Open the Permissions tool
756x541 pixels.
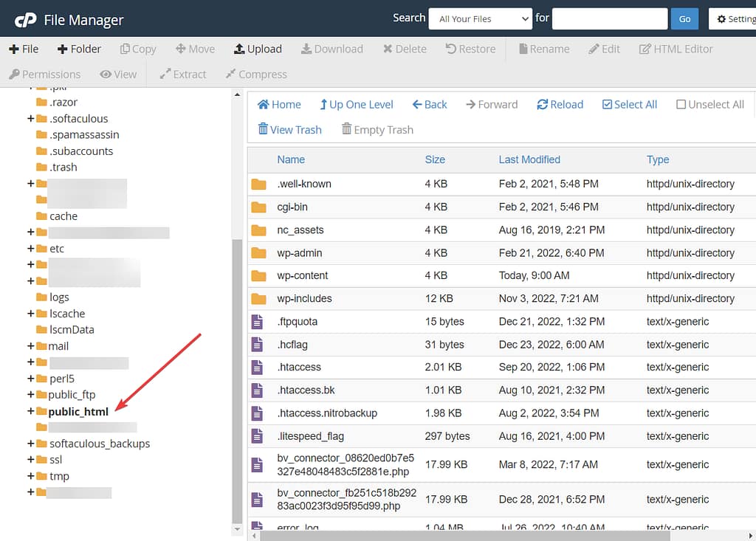[x=44, y=74]
